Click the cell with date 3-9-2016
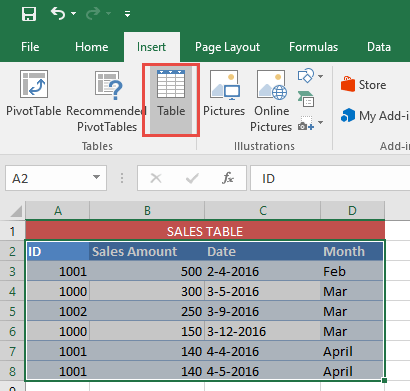410x391 pixels. [x=263, y=311]
